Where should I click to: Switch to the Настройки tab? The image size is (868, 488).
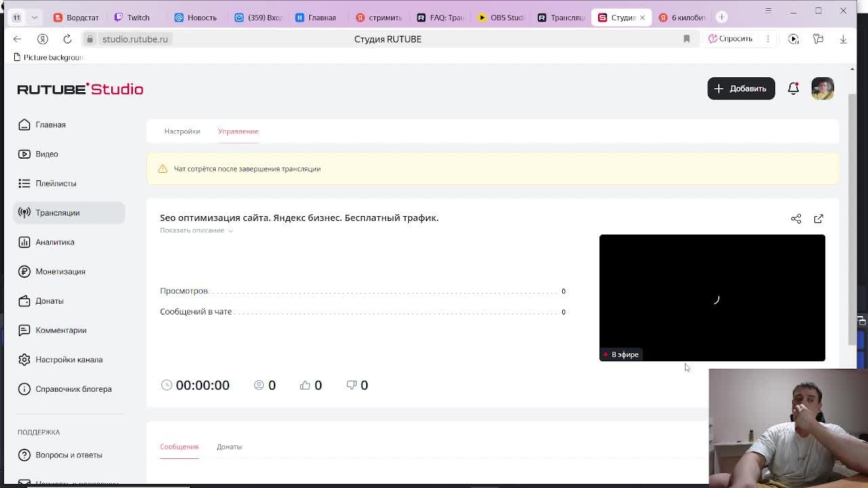click(x=182, y=131)
